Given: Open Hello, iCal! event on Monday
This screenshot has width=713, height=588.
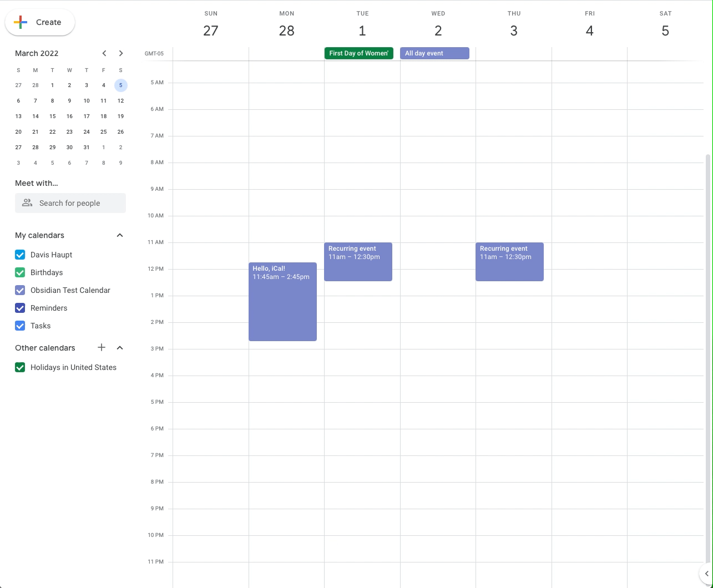Looking at the screenshot, I should point(282,302).
